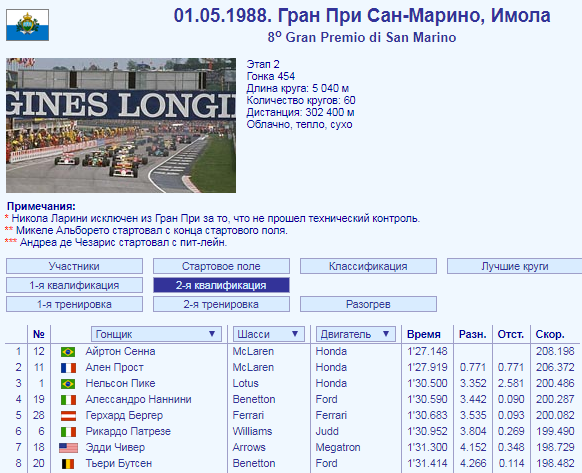The image size is (582, 473).
Task: Switch to the Участники tab
Action: pyautogui.click(x=74, y=266)
